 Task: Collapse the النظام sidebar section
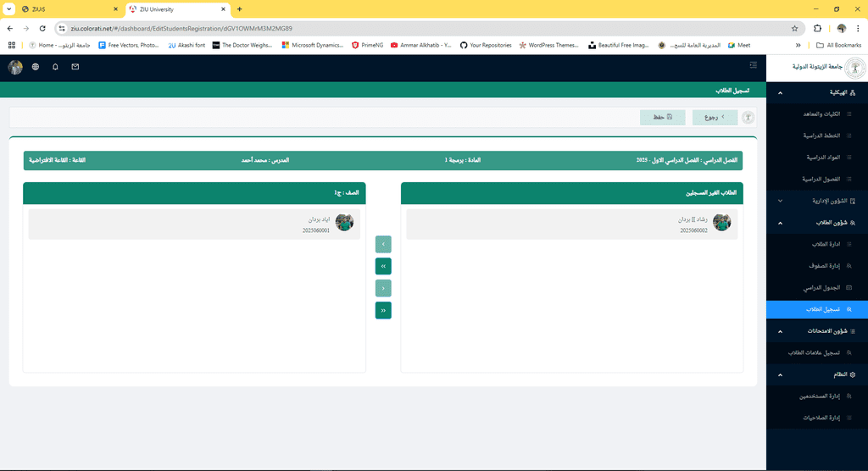pyautogui.click(x=817, y=374)
